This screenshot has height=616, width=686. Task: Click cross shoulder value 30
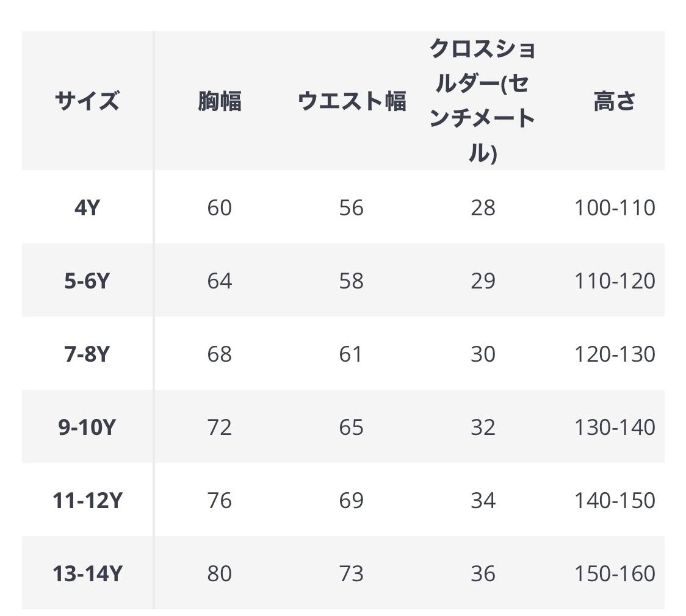483,354
